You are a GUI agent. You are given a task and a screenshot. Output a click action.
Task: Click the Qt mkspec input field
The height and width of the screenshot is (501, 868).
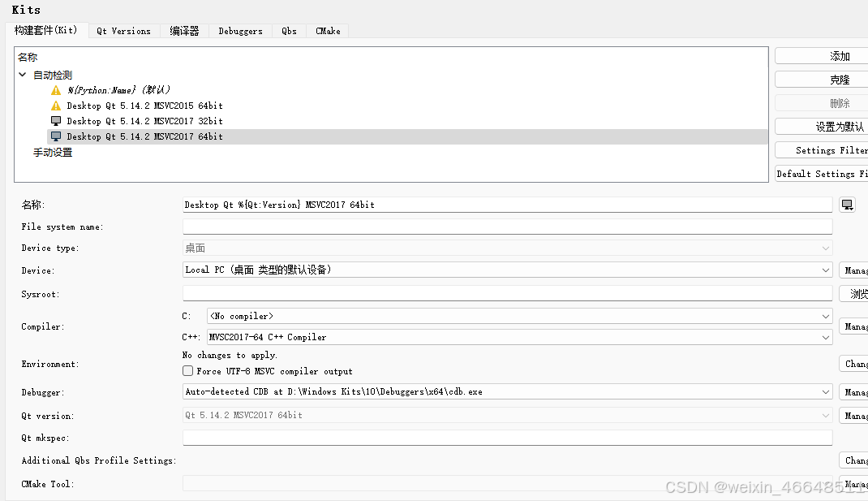(507, 438)
